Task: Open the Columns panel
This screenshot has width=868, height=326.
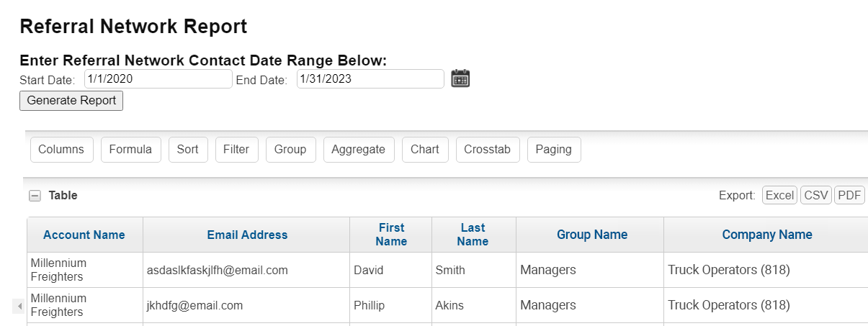Action: [x=61, y=150]
